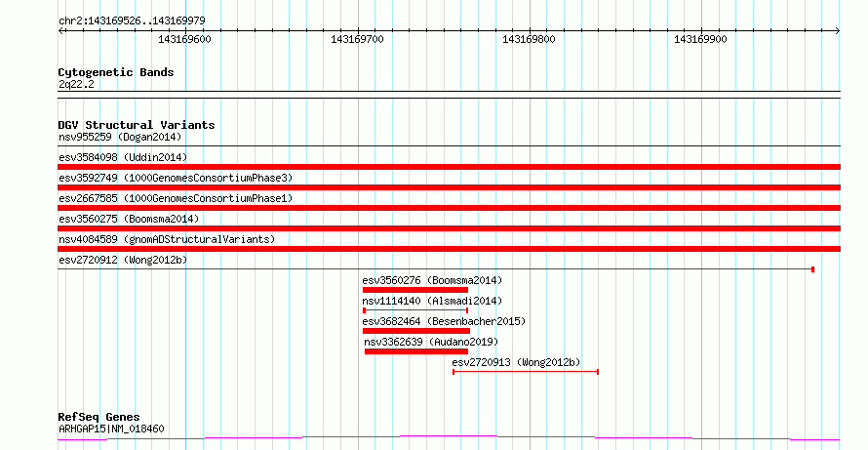Click esv3560275 (Boomsma2014) variant label

tap(129, 219)
